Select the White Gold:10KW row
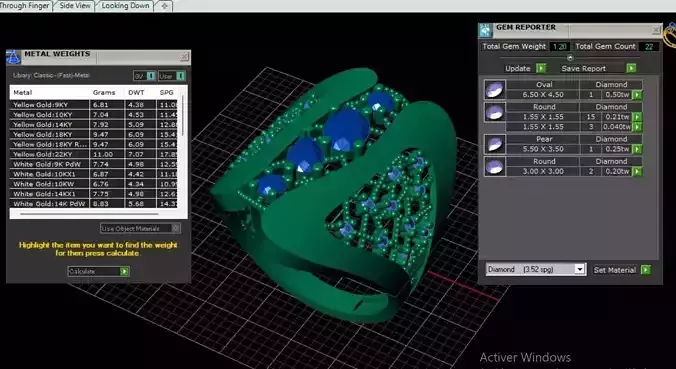 click(94, 184)
